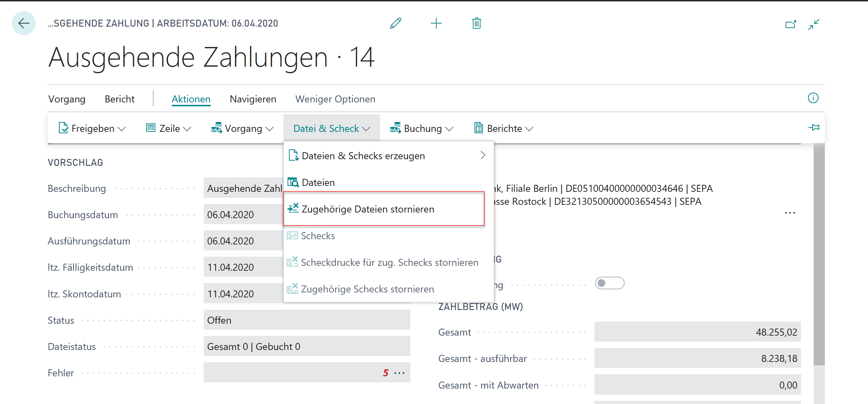Viewport: 868px width, 404px height.
Task: Open the Berichte dropdown
Action: pyautogui.click(x=504, y=128)
